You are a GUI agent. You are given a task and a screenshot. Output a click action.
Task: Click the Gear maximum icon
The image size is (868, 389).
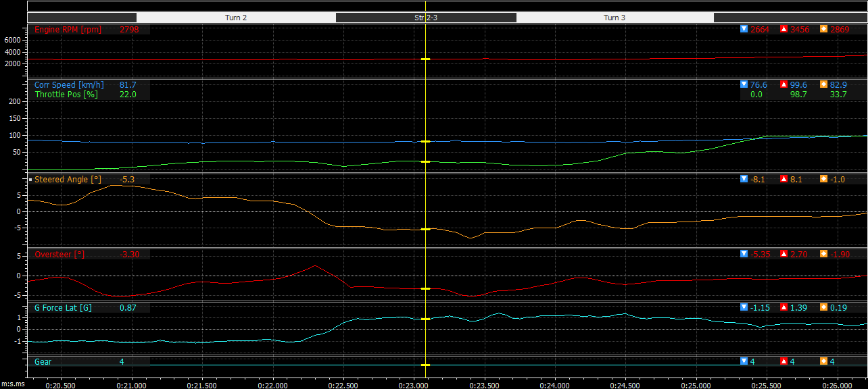click(x=784, y=361)
